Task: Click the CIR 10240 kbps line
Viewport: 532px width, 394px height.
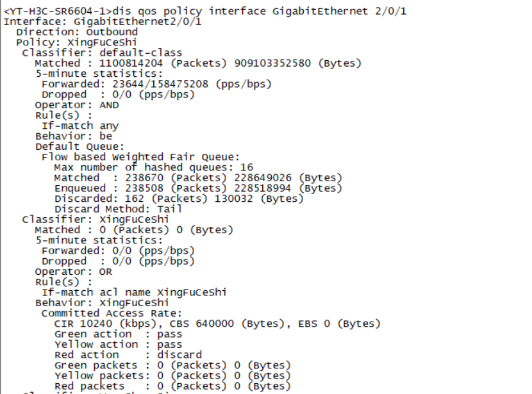Action: click(x=217, y=324)
